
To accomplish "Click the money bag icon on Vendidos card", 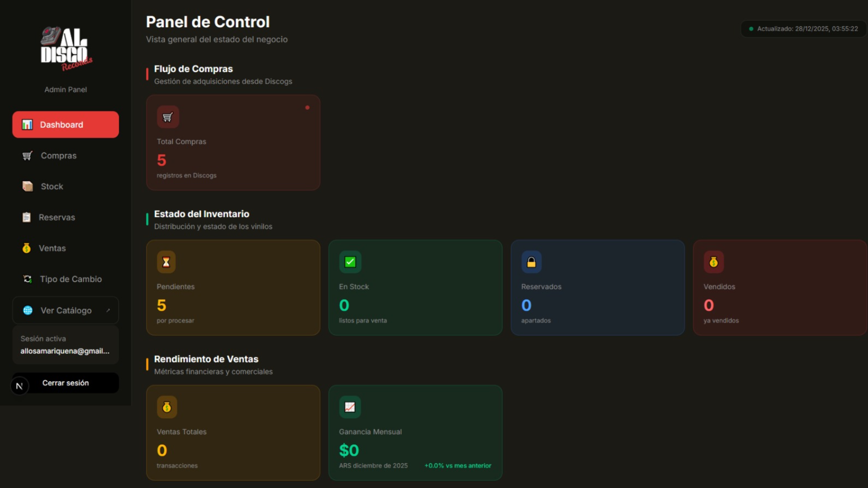I will pyautogui.click(x=713, y=262).
